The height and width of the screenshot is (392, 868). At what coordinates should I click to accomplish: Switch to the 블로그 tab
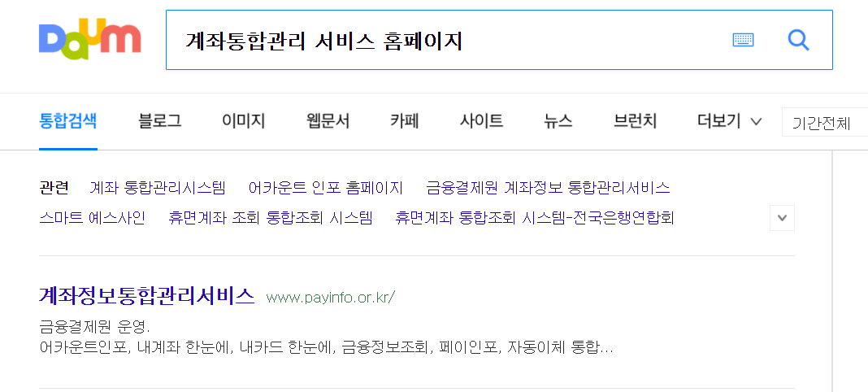click(160, 121)
